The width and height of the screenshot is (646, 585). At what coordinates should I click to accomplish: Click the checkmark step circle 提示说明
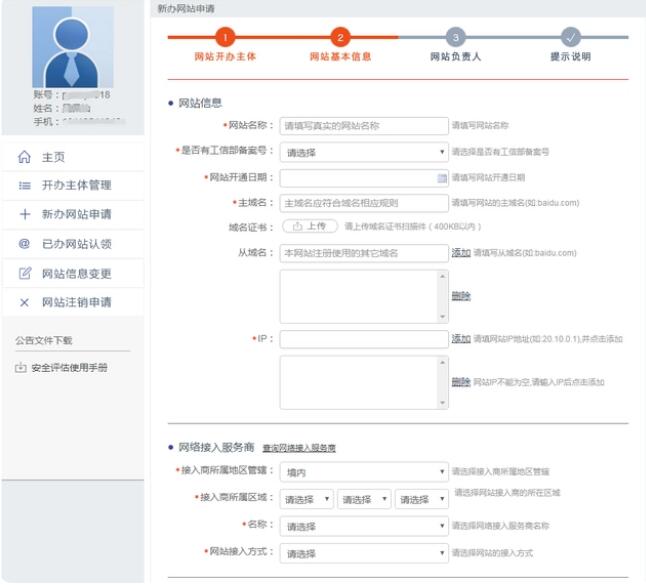pos(571,37)
